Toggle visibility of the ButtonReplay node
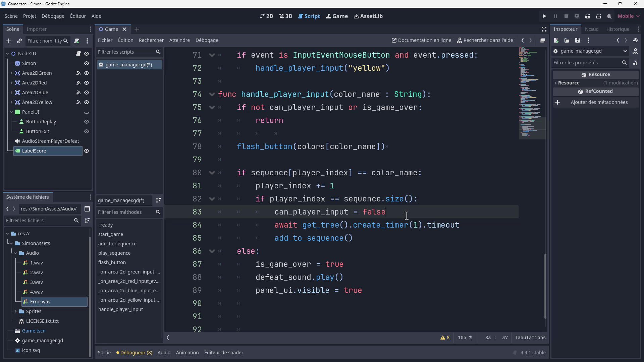The height and width of the screenshot is (362, 644). pyautogui.click(x=87, y=122)
